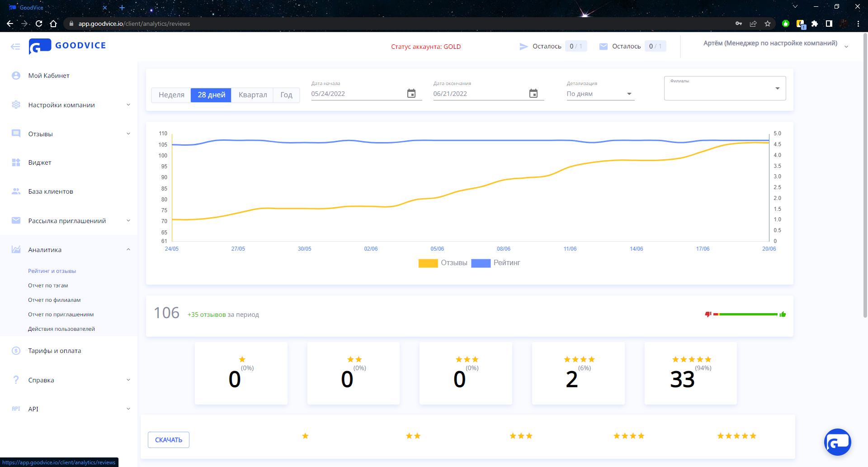Click the sidebar collapse arrow icon
Screen dimensions: 868x467
(15, 47)
